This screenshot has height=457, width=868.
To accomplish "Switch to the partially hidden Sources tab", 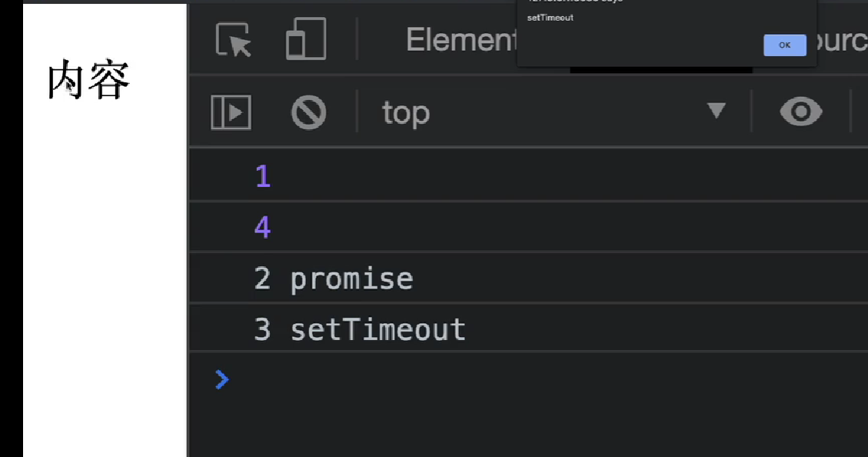I will pos(841,41).
